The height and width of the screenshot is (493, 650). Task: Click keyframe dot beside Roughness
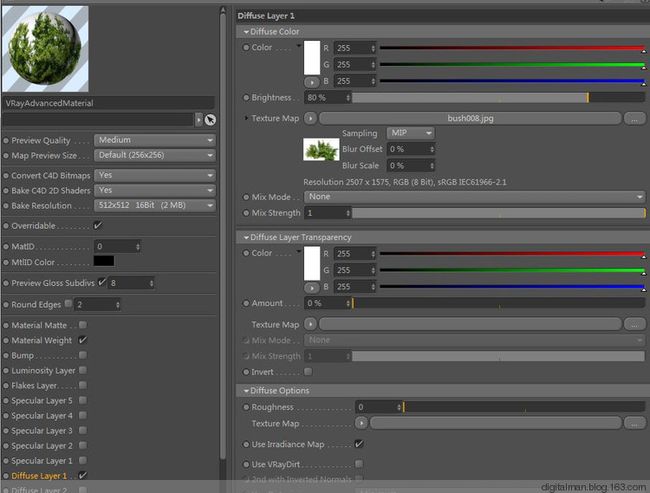pos(246,407)
